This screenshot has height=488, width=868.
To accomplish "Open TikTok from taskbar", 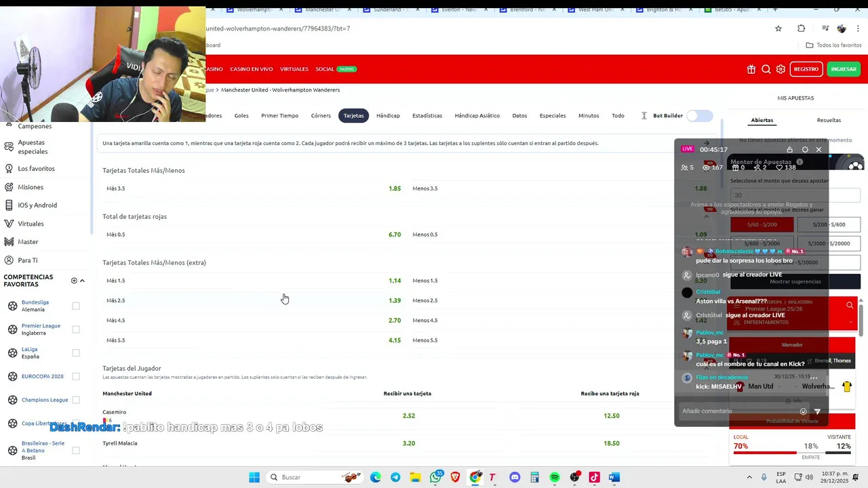I will (x=595, y=477).
